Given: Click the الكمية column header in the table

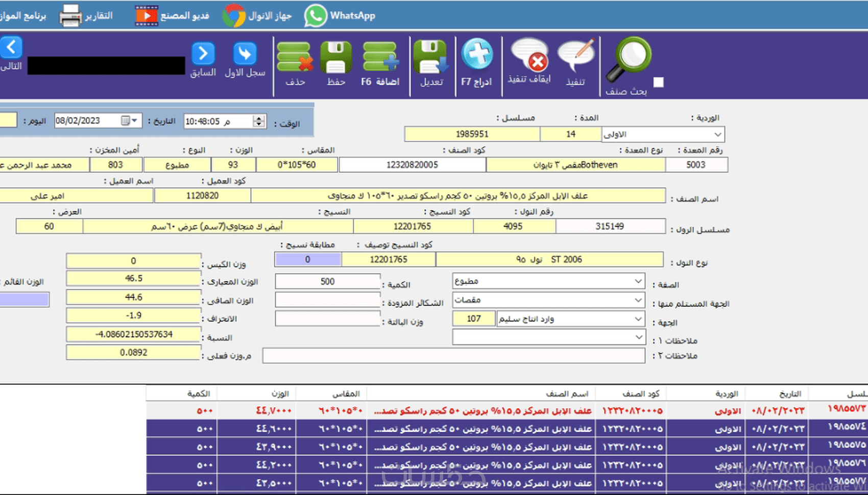Looking at the screenshot, I should click(x=182, y=393).
